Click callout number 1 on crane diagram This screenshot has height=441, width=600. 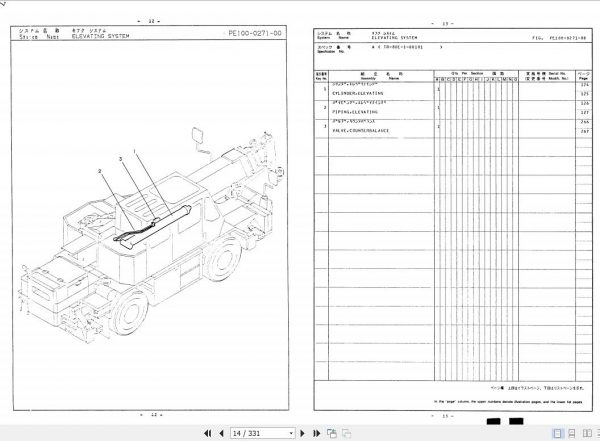134,151
